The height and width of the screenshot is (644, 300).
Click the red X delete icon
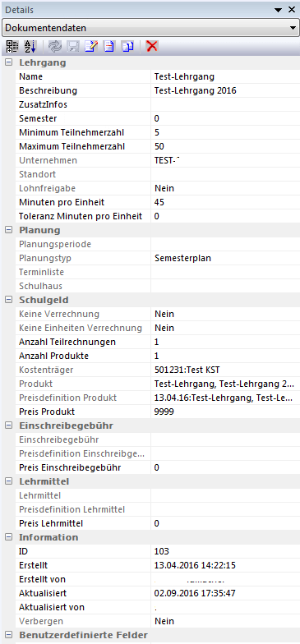(x=151, y=46)
